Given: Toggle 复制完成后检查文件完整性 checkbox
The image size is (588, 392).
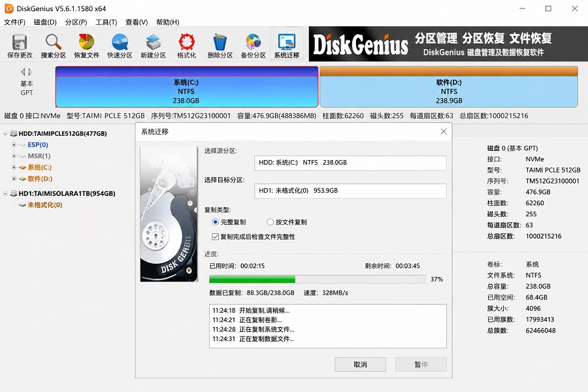Looking at the screenshot, I should pos(215,237).
